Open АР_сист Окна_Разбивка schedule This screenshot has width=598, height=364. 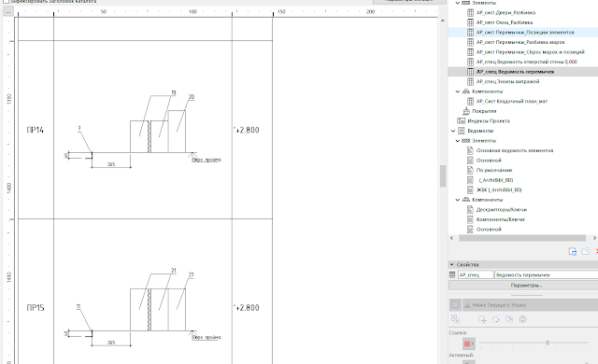point(505,22)
